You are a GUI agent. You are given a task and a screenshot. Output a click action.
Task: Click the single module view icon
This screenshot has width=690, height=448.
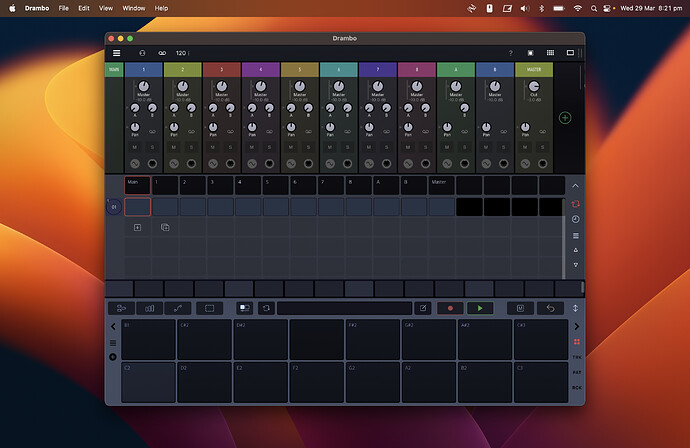530,53
